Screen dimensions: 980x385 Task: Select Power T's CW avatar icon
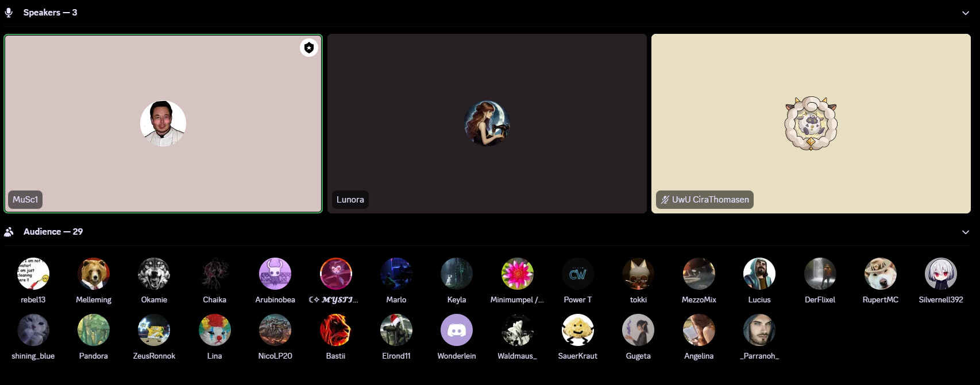[577, 274]
